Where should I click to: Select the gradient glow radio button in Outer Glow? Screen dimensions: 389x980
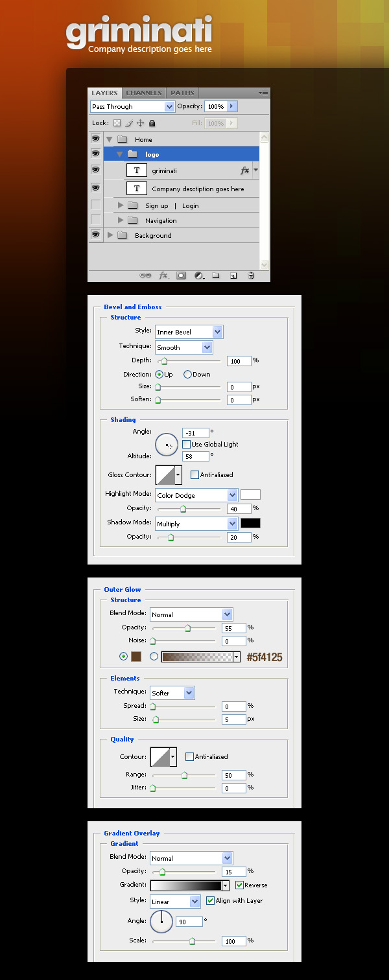[154, 657]
